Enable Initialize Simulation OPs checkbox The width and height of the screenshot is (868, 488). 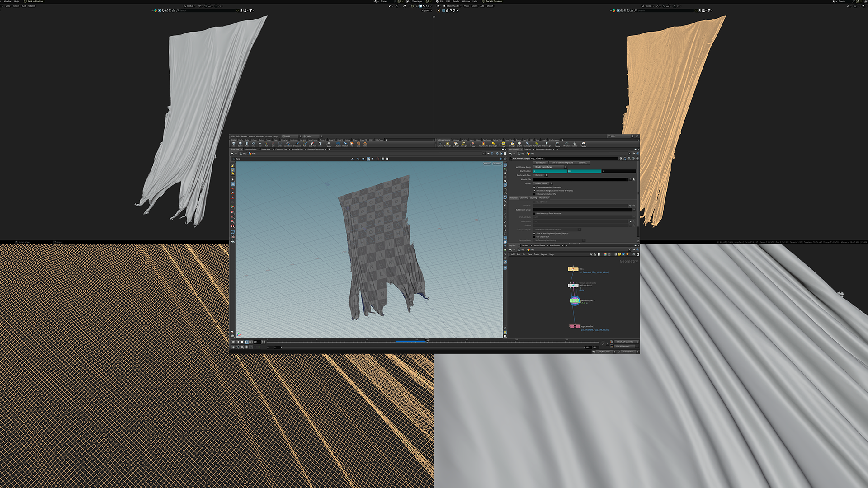tap(534, 194)
